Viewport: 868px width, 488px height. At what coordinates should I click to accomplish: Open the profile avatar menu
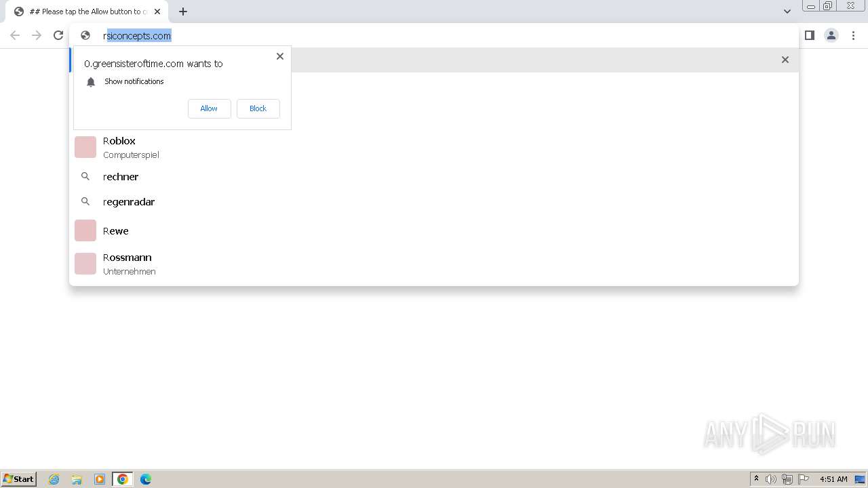(831, 35)
